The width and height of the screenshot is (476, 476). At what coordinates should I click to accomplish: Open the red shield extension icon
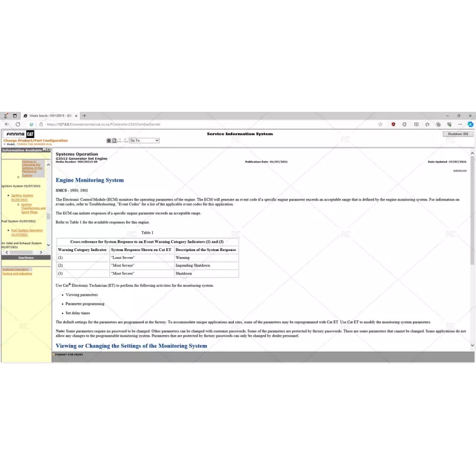coord(393,124)
